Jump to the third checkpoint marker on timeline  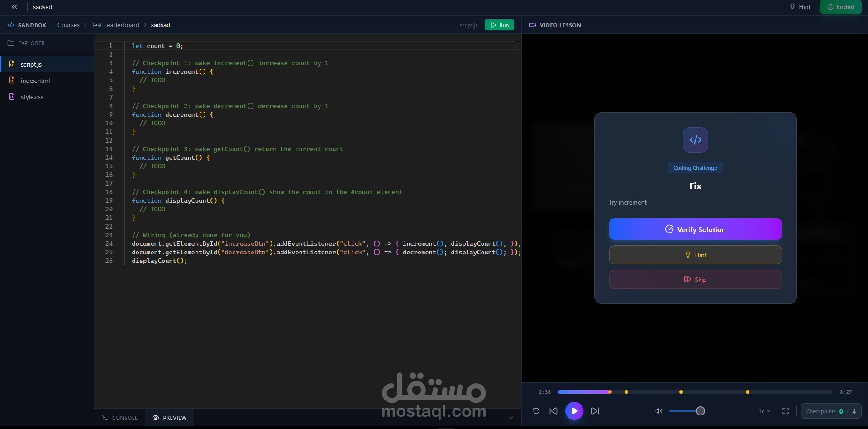click(x=681, y=392)
